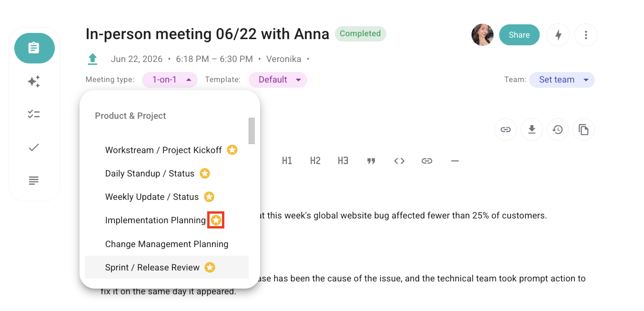This screenshot has height=311, width=644.
Task: Open the clipboard notes sidebar icon
Action: [34, 48]
